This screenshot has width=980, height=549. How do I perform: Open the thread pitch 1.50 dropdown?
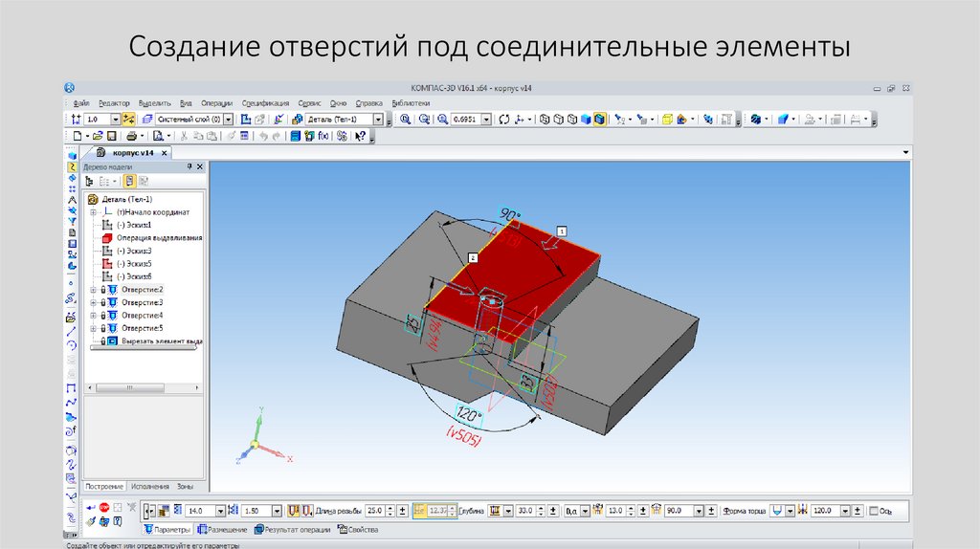coord(277,511)
